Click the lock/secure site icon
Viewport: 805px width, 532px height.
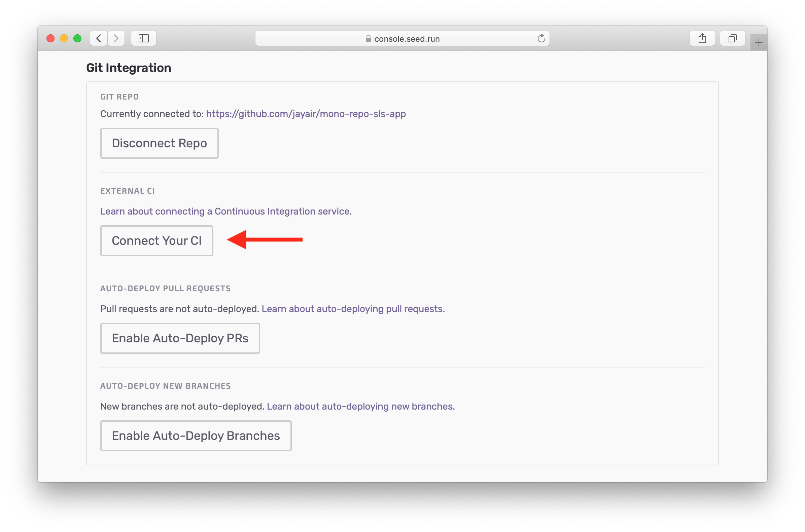[367, 39]
